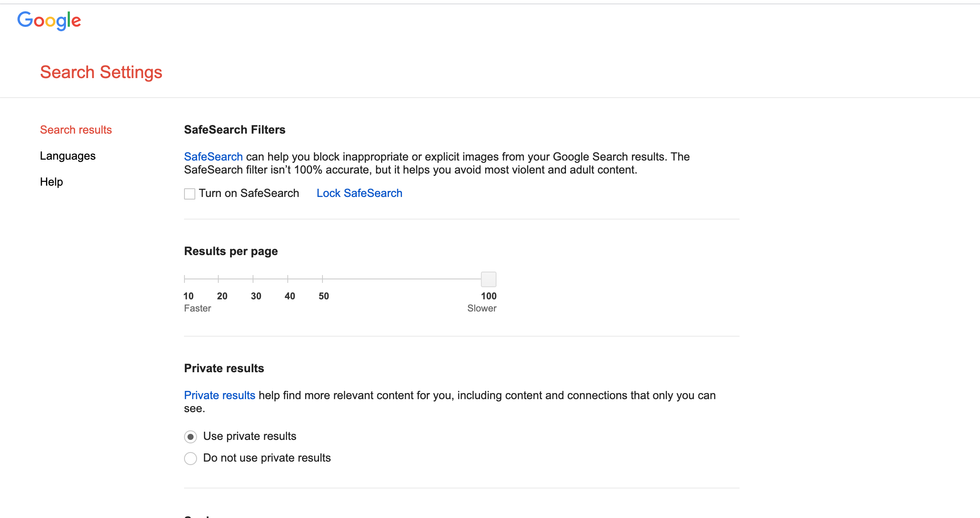Select Do not use private results
The width and height of the screenshot is (980, 518).
click(x=191, y=458)
